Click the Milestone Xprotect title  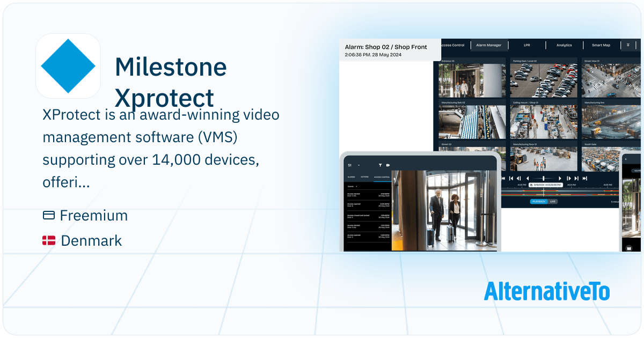click(x=171, y=83)
